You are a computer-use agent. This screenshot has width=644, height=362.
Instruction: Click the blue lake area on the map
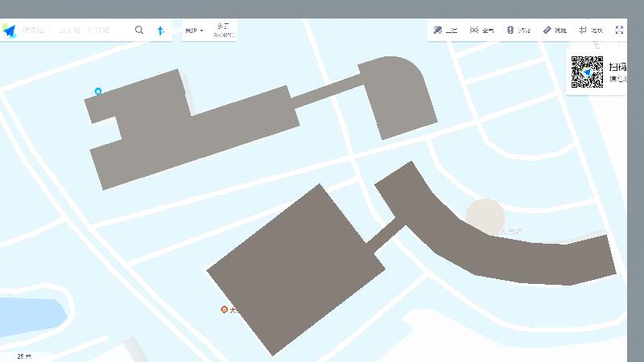(x=28, y=316)
